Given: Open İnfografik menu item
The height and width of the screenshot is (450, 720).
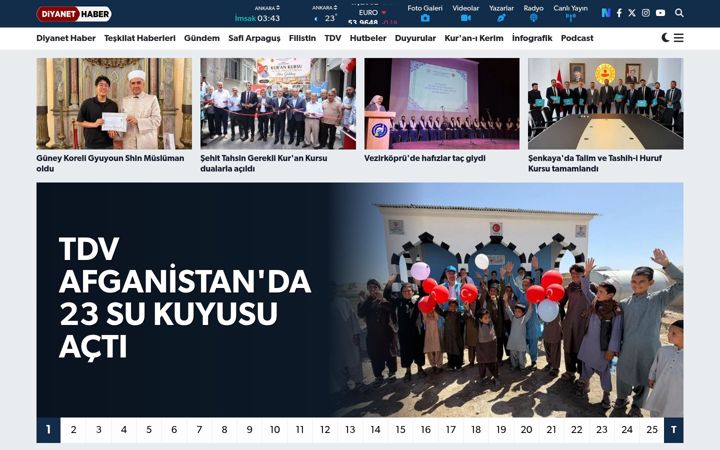Looking at the screenshot, I should pos(532,38).
